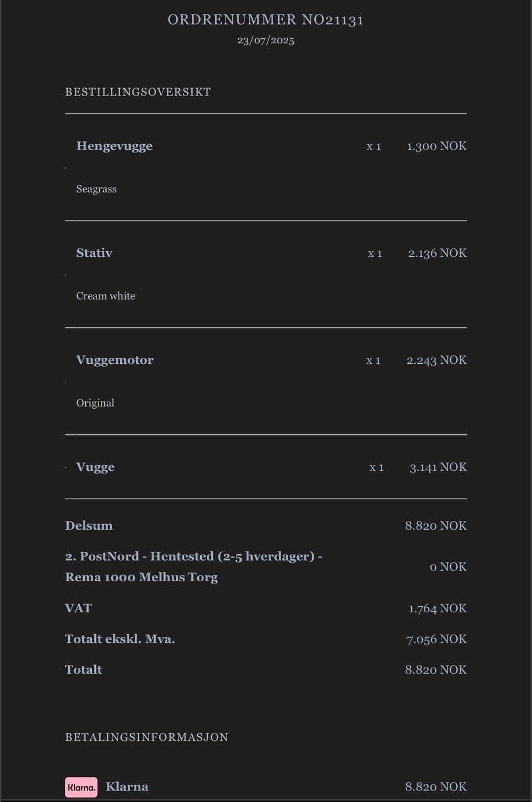Click the order date 23/07/2025
Image resolution: width=532 pixels, height=802 pixels.
pos(265,40)
